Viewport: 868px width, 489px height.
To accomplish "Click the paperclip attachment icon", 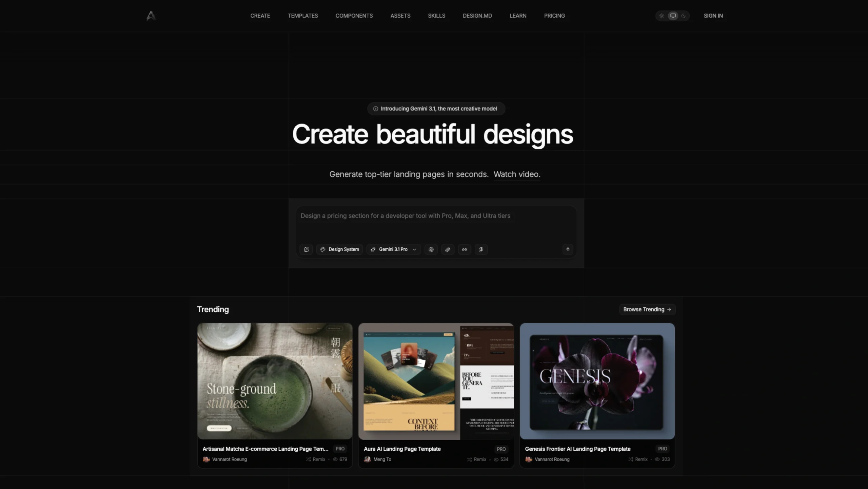I will pos(448,249).
